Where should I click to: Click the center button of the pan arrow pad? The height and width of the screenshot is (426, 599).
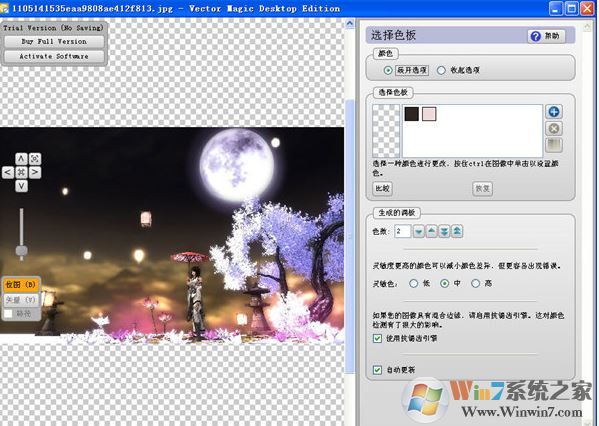click(21, 172)
